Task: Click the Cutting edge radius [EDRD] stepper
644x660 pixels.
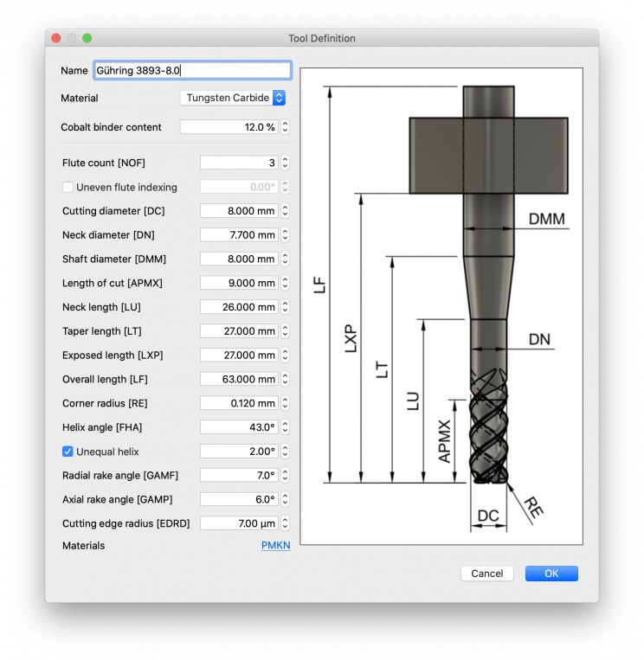Action: point(286,523)
